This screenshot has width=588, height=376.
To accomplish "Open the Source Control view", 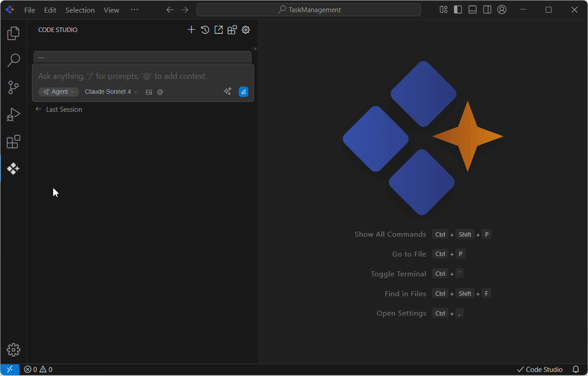I will tap(14, 87).
